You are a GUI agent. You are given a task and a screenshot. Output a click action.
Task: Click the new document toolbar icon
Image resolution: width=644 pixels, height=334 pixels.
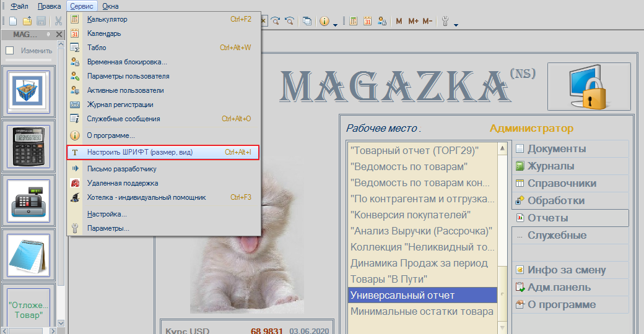13,21
